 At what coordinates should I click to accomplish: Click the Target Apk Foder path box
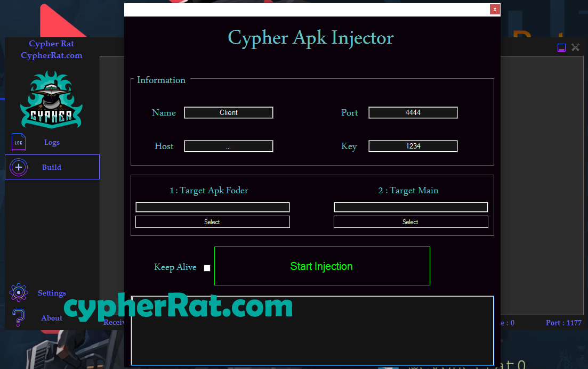(212, 207)
